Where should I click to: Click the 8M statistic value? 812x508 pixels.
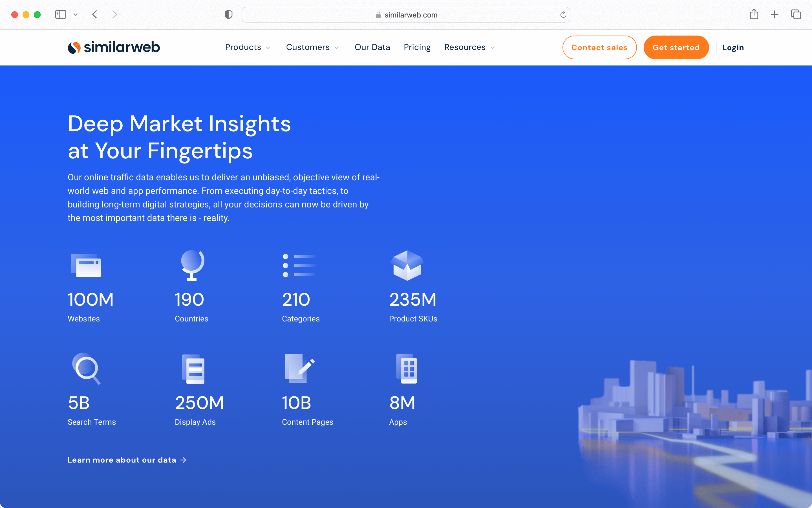[x=402, y=402]
